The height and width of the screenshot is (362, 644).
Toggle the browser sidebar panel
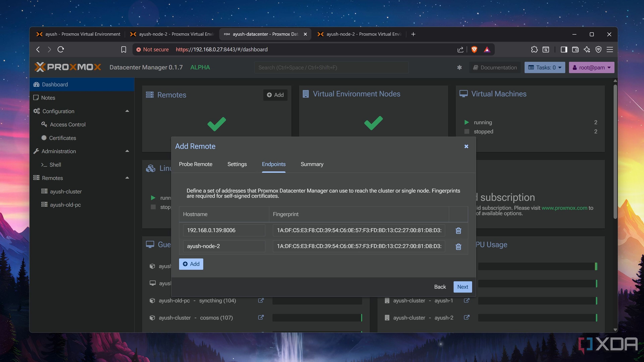[x=564, y=49]
